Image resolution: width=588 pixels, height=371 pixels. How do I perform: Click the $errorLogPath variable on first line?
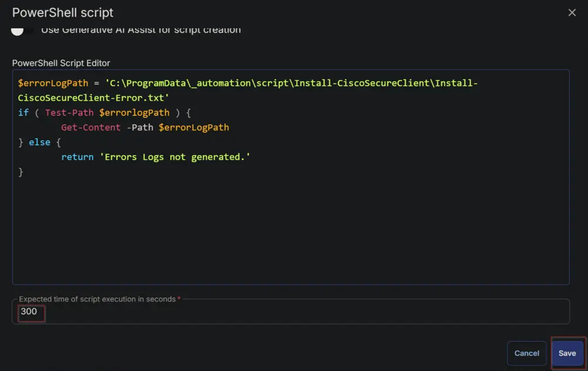53,83
